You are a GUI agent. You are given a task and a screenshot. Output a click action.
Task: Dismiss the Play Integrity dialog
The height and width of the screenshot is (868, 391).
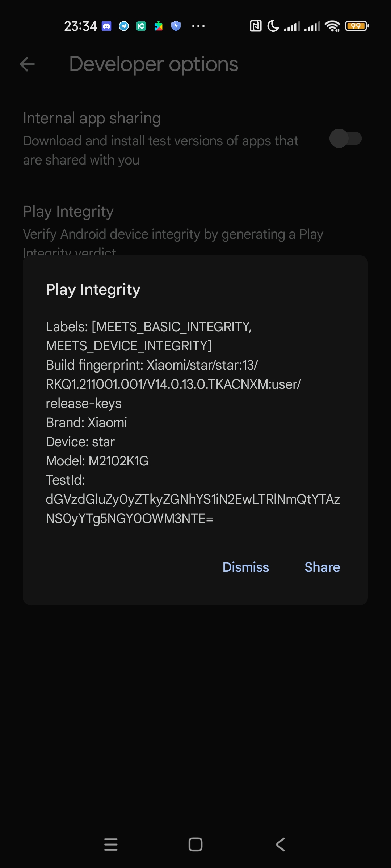pos(246,567)
